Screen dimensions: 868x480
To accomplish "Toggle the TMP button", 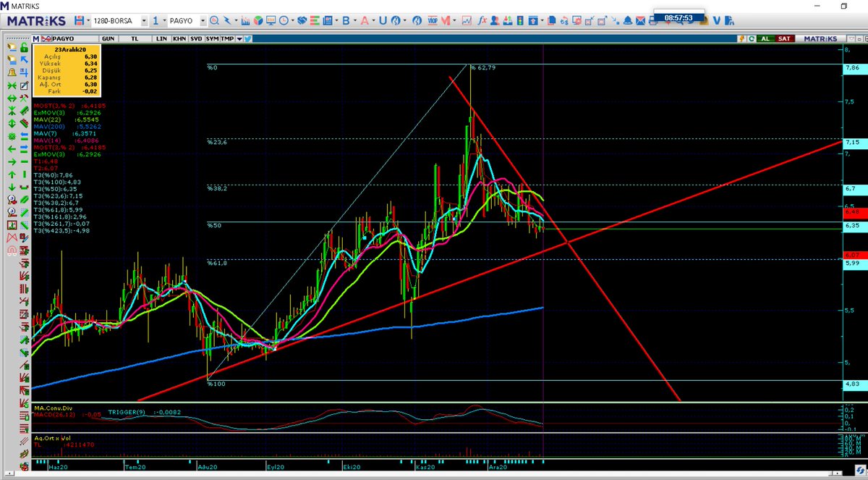I will point(227,38).
